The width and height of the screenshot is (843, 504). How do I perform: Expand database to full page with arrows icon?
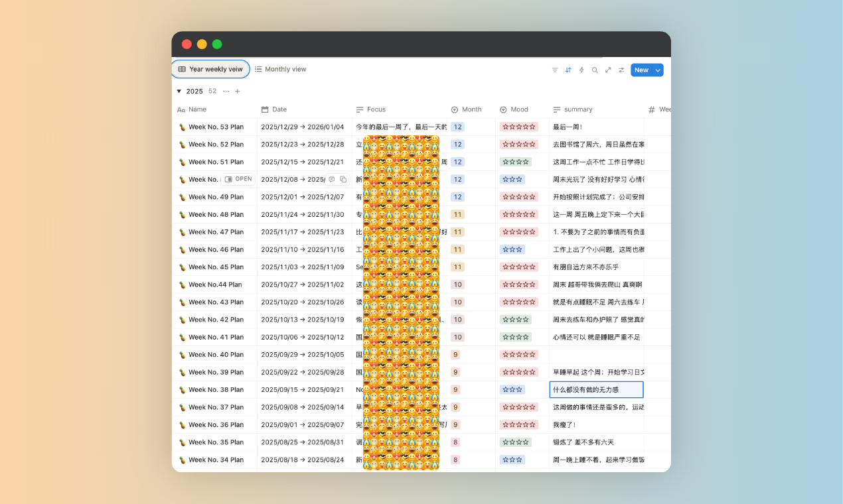coord(608,70)
